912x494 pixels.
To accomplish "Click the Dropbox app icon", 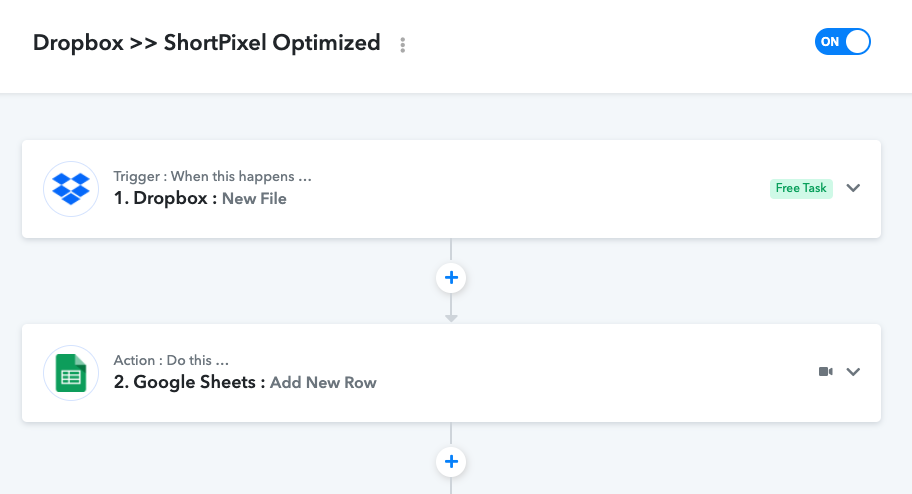I will point(71,189).
